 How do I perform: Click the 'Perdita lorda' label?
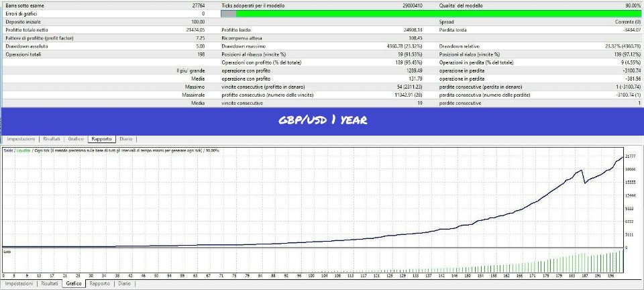tap(453, 30)
